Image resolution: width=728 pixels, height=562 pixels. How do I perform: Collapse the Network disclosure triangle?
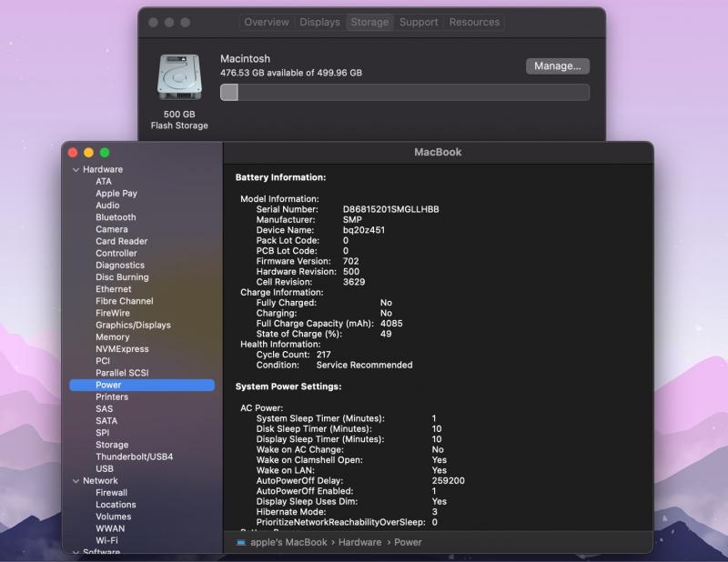point(76,481)
